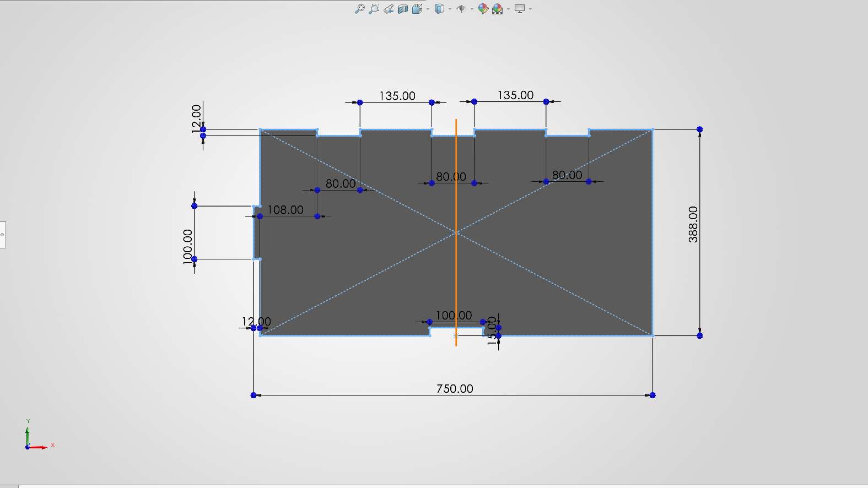Select the vertical 12.00 dimension text

[196, 118]
